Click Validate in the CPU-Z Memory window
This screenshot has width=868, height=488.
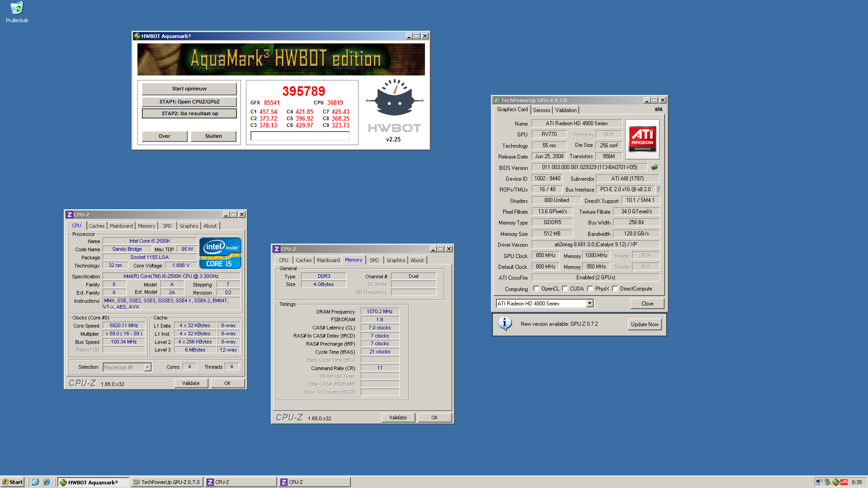[x=398, y=418]
